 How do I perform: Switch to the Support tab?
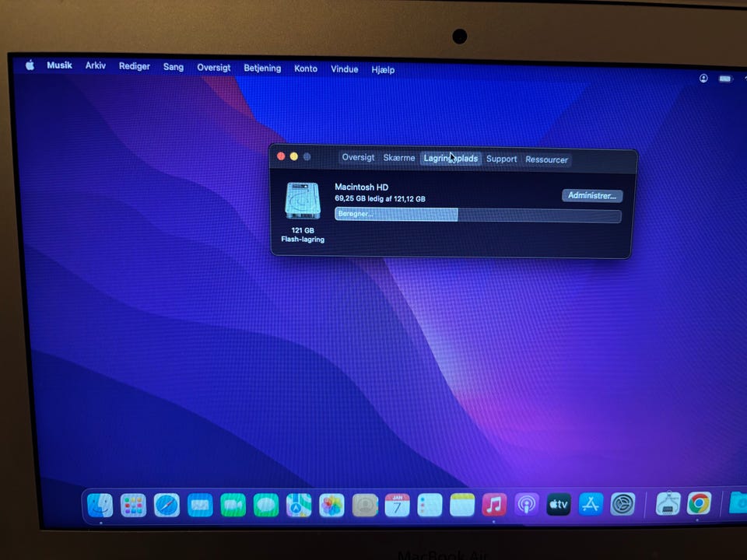(502, 159)
